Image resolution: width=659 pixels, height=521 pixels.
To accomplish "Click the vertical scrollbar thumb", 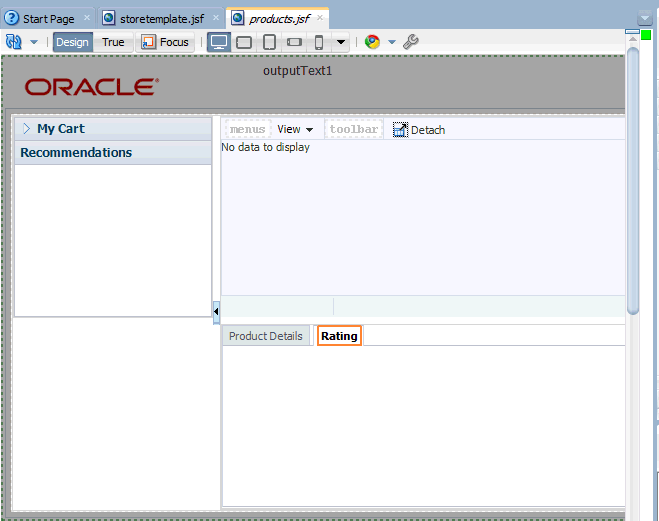I will coord(633,181).
